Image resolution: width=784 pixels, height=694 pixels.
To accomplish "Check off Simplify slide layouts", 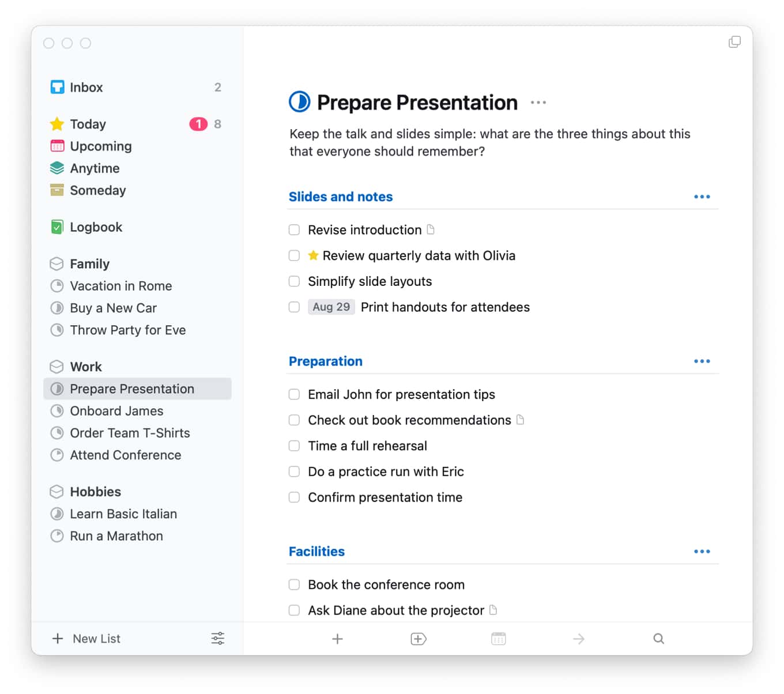I will [x=295, y=281].
